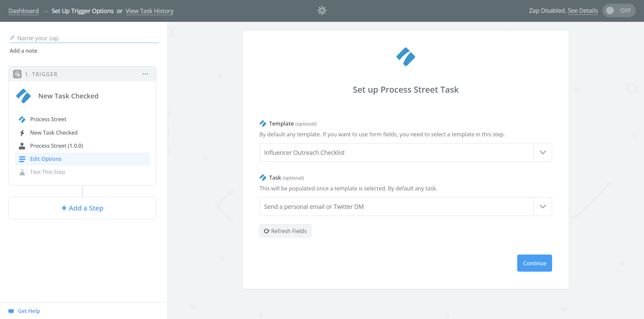This screenshot has width=644, height=319.
Task: Click the Process Street logo above Set up Process Street Task
Action: (405, 57)
